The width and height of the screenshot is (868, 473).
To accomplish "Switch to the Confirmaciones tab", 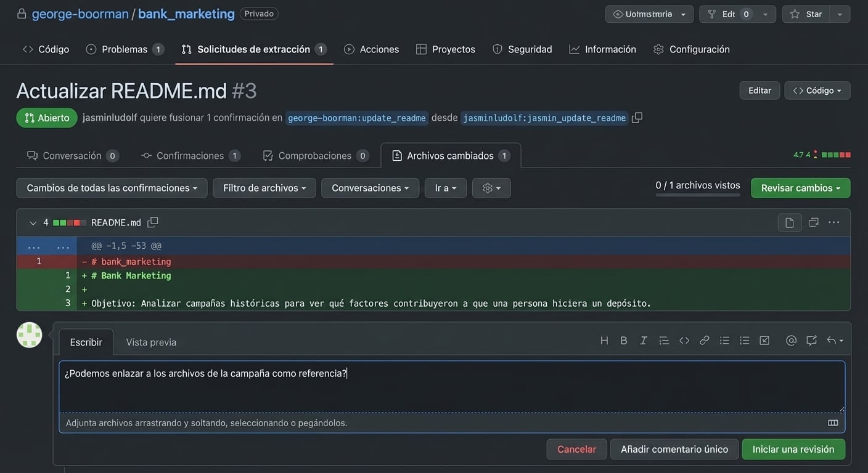I will pyautogui.click(x=190, y=156).
